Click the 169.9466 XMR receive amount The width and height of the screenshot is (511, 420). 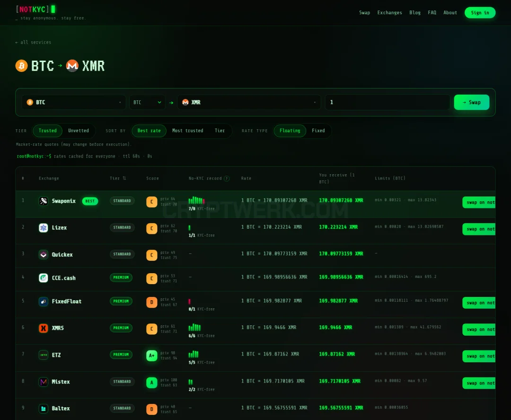pos(335,327)
